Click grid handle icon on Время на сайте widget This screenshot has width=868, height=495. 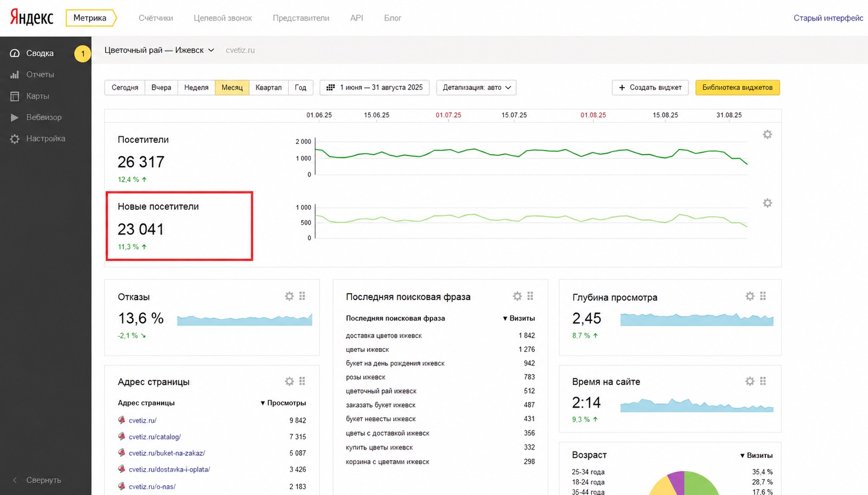pos(763,382)
